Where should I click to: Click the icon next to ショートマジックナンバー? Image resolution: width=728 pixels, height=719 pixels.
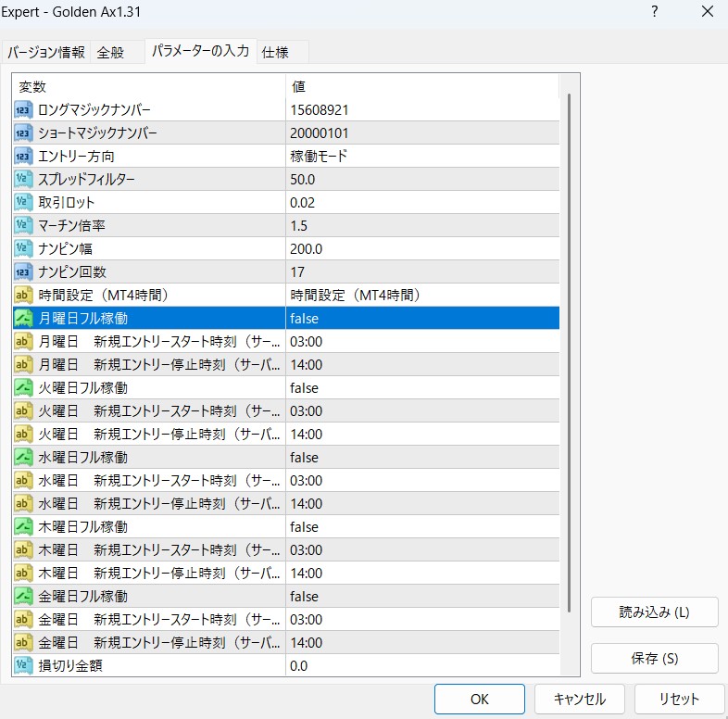[24, 133]
